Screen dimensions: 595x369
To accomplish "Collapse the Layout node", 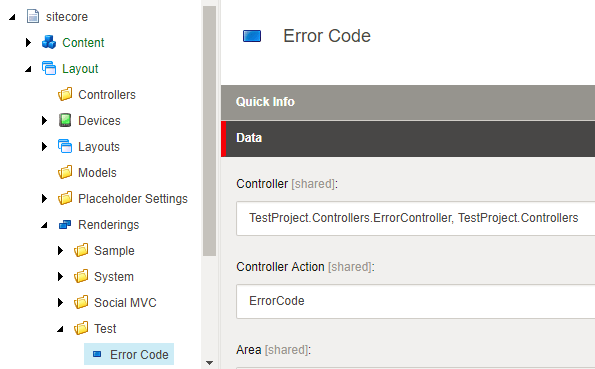I will 28,69.
